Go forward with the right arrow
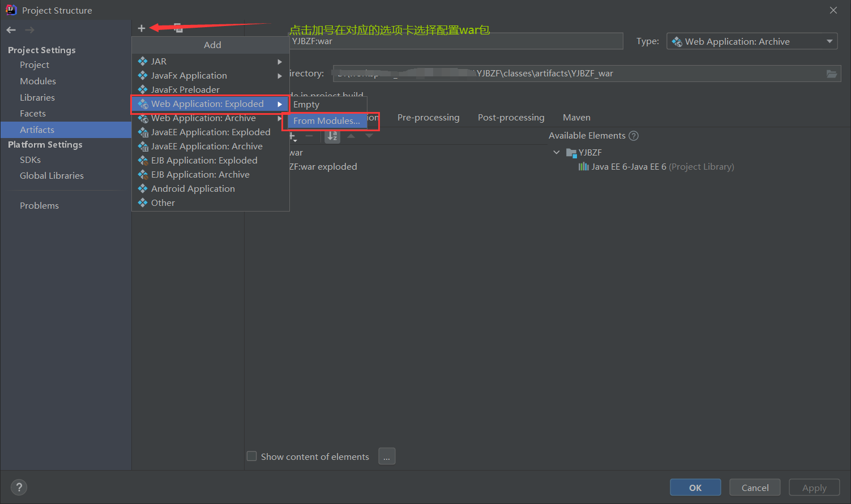Viewport: 851px width, 504px height. tap(30, 30)
